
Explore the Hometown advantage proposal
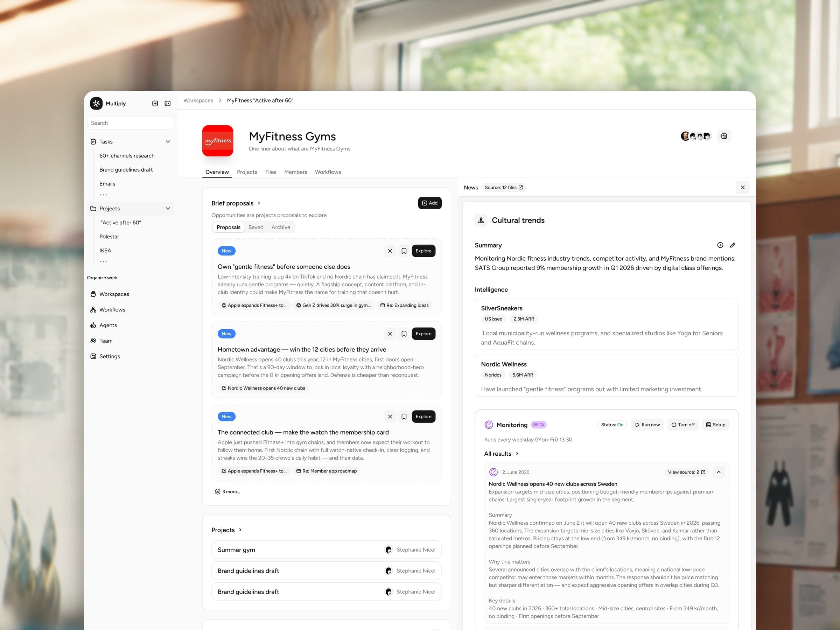pyautogui.click(x=423, y=334)
